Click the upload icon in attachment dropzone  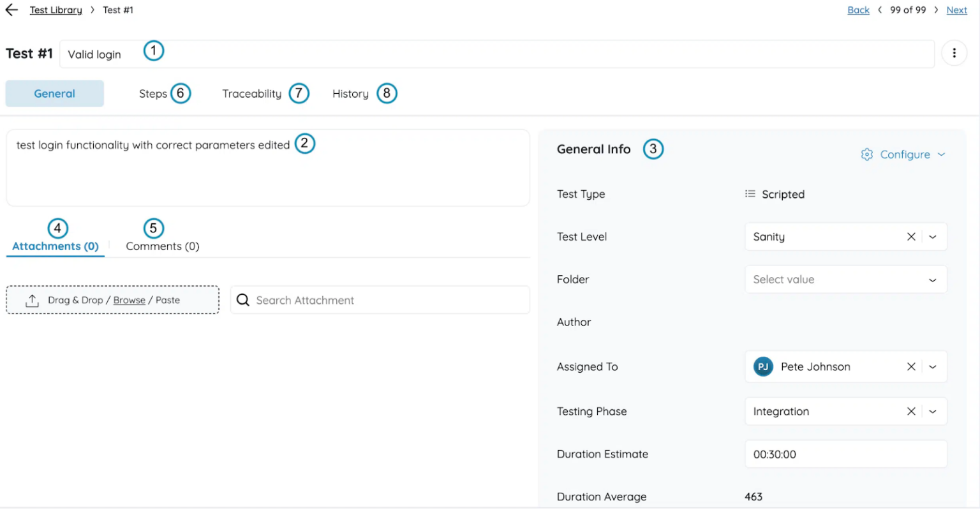click(x=32, y=300)
